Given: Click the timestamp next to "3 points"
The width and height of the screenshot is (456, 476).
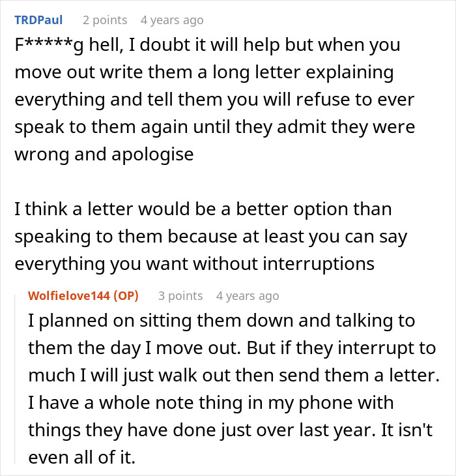Looking at the screenshot, I should 248,296.
